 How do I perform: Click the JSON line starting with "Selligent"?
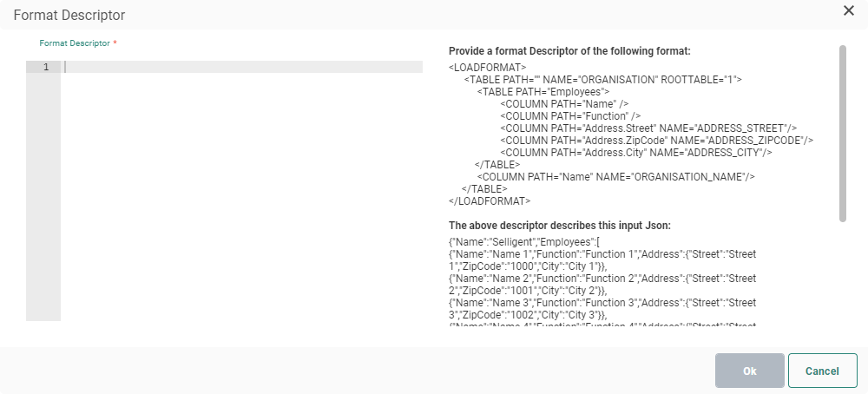530,241
